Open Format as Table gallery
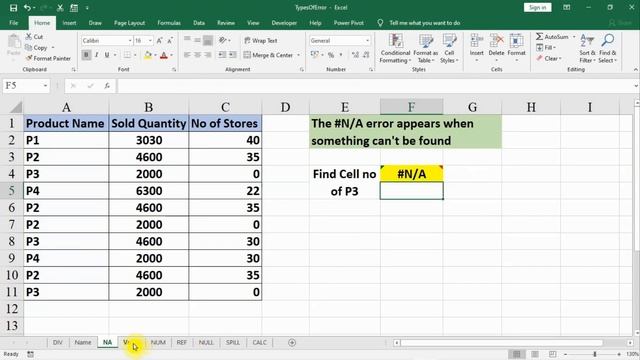640x360 pixels. point(426,49)
